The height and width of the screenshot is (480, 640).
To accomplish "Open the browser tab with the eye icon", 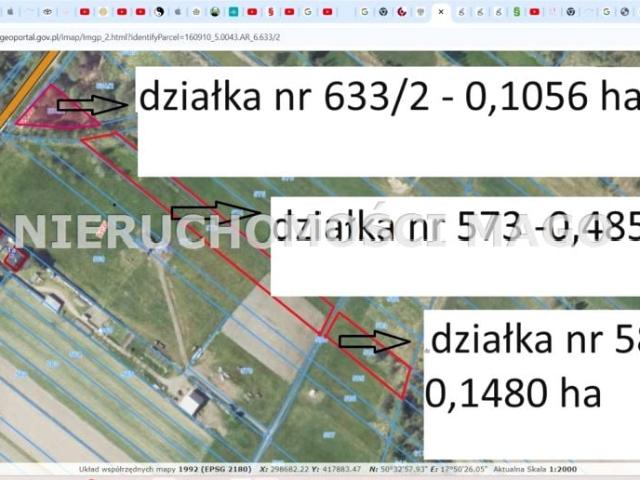I will pyautogui.click(x=47, y=12).
